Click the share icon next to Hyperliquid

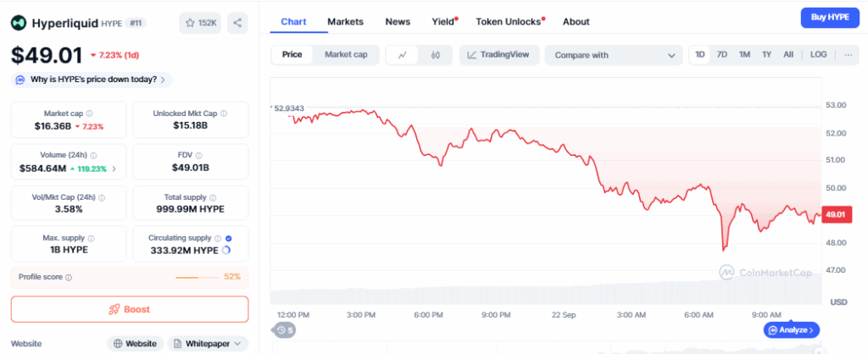[x=238, y=24]
